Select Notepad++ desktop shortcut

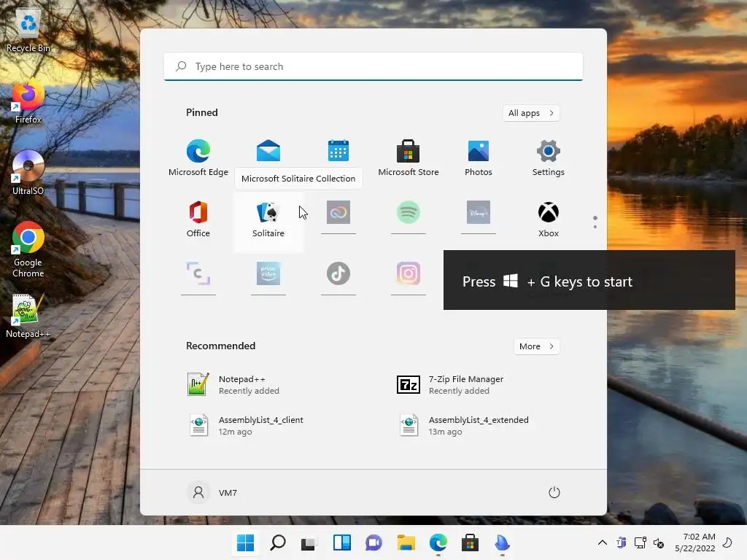click(28, 316)
